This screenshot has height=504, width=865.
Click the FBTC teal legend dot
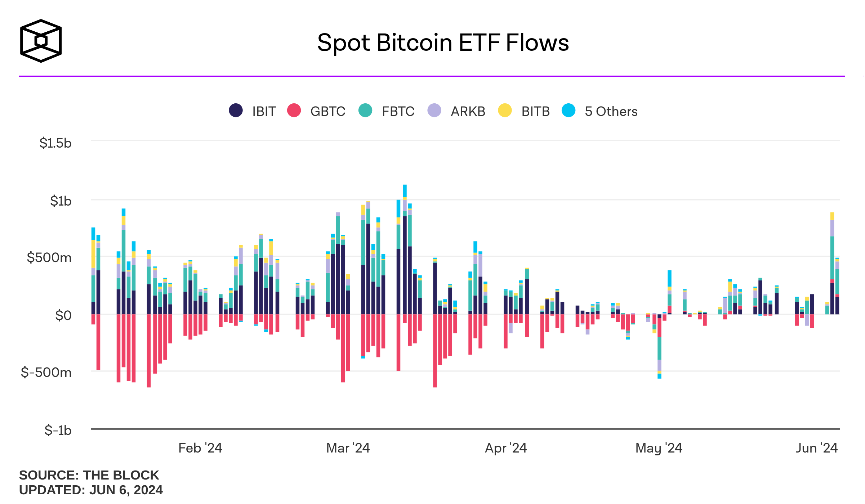(365, 111)
